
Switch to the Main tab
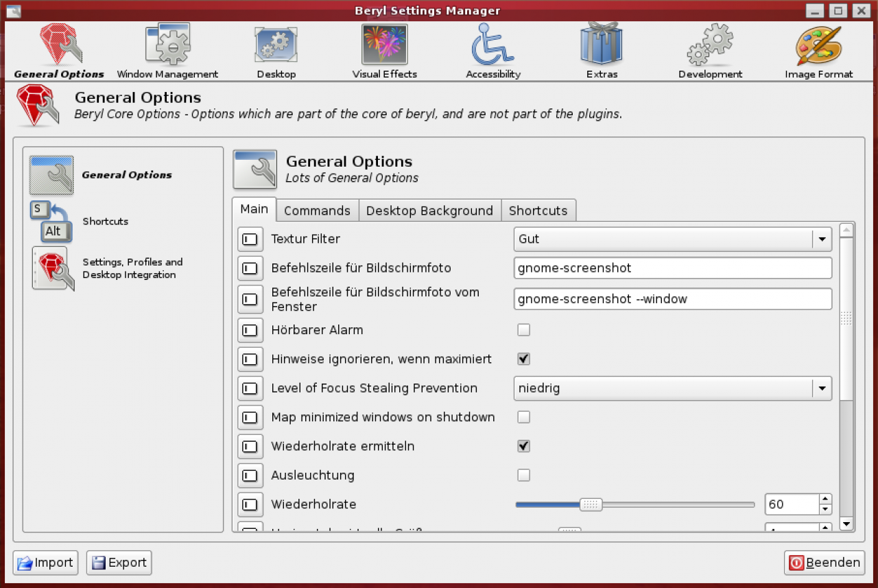[x=254, y=209]
